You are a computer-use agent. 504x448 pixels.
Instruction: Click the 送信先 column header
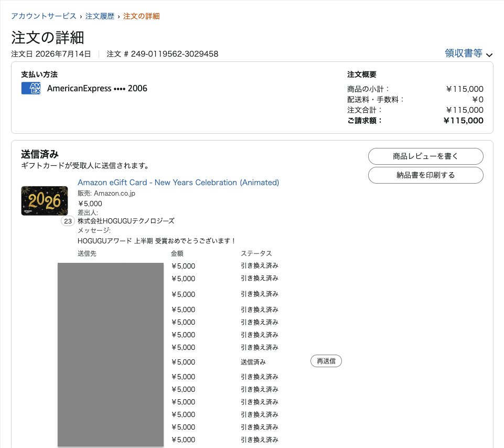[87, 253]
